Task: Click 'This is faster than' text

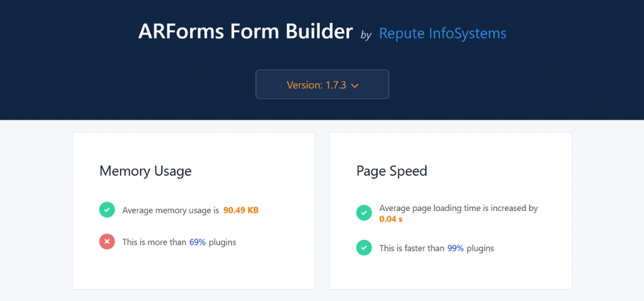Action: 411,248
